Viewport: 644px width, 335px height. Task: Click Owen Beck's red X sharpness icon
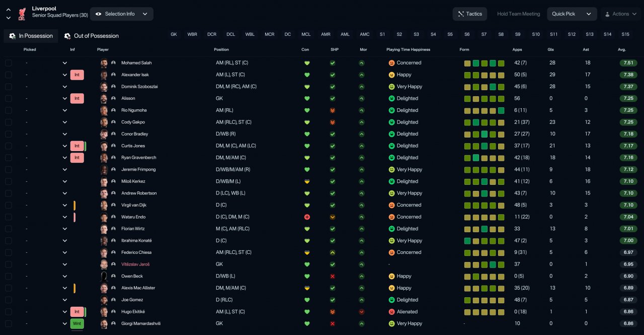(x=333, y=277)
